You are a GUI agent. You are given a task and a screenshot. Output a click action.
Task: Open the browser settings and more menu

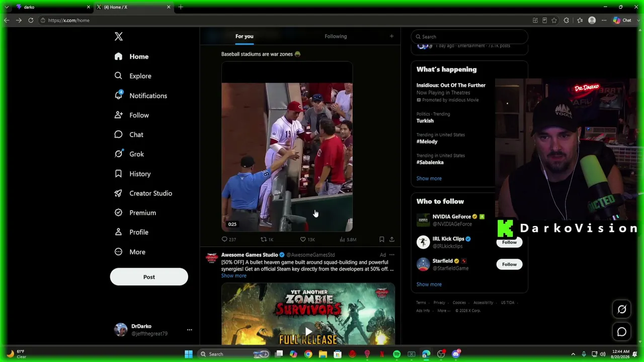(x=604, y=20)
